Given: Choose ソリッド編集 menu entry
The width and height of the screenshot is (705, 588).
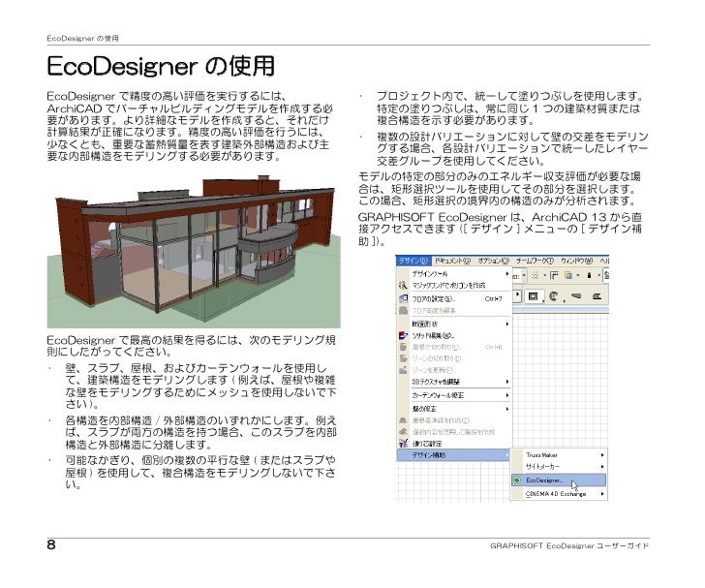Looking at the screenshot, I should click(454, 335).
